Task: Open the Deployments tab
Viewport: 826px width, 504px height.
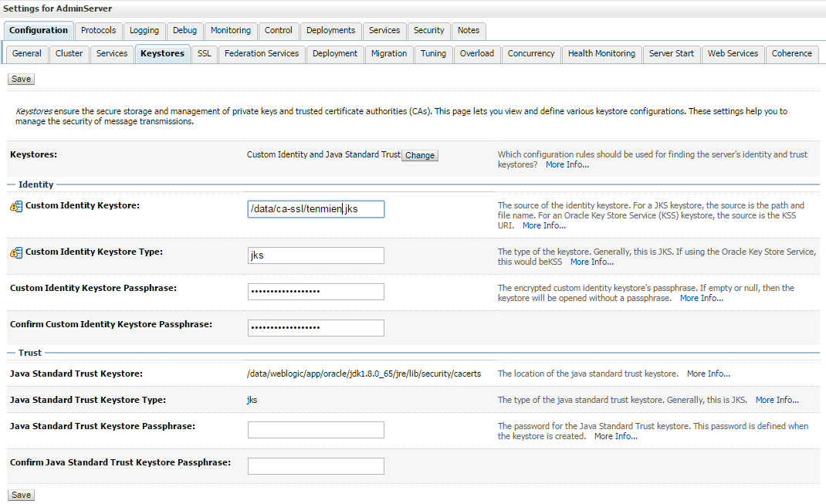Action: click(331, 31)
